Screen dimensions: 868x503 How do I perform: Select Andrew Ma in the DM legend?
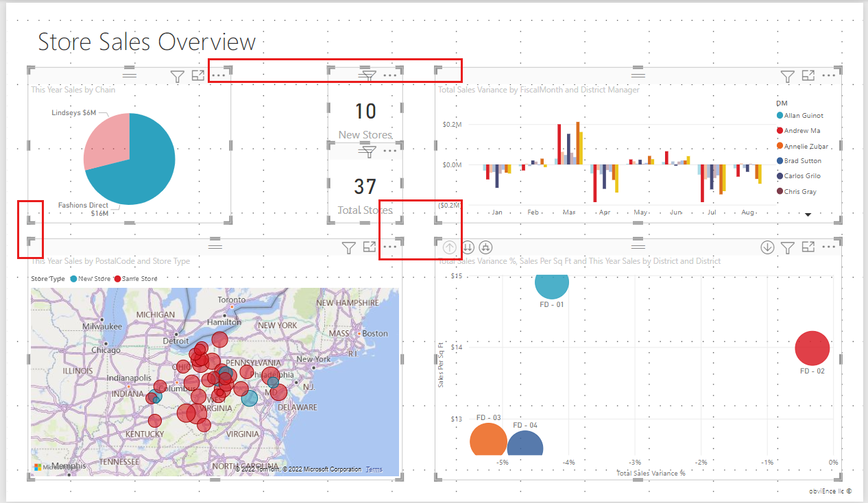[x=798, y=131]
